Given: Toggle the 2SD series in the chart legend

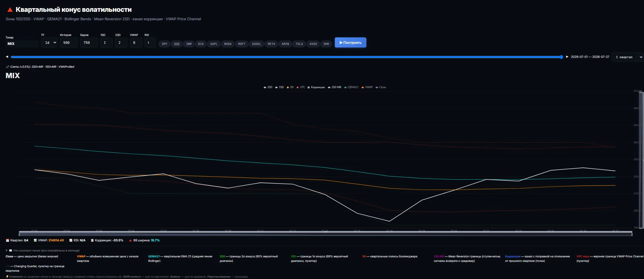Looking at the screenshot, I should coord(268,87).
